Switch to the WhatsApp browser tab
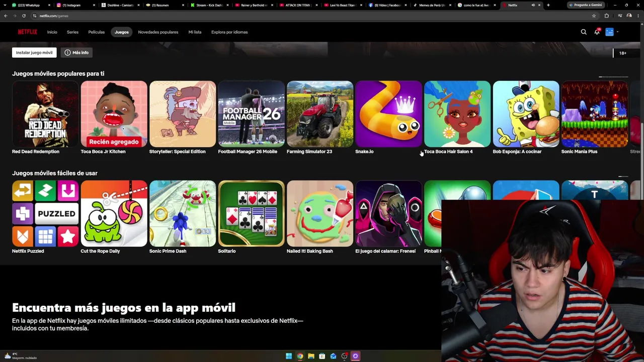 (32, 5)
